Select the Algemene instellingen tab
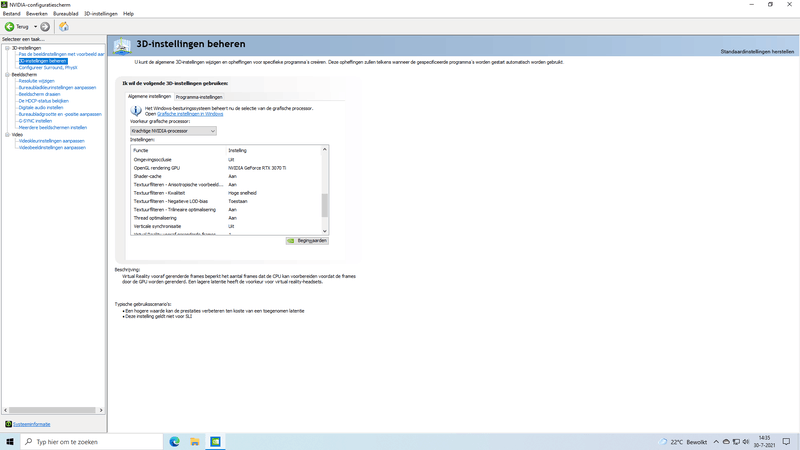Screen dimensions: 800x450 click(149, 96)
